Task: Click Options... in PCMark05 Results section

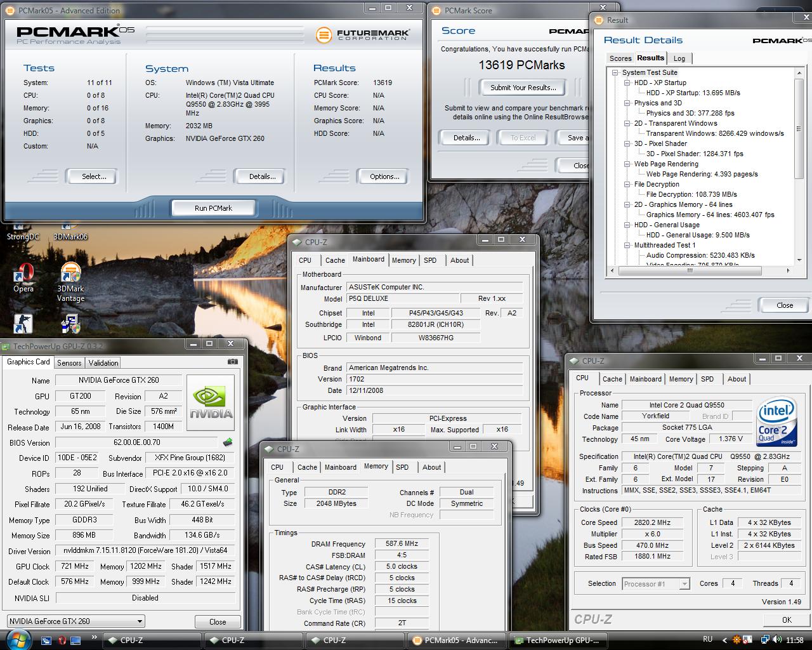Action: click(384, 176)
